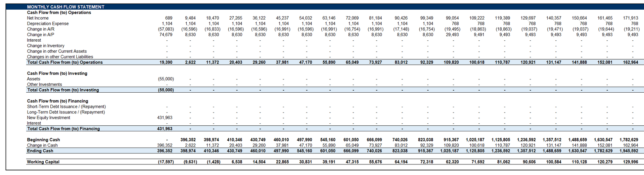This screenshot has width=644, height=175.
Task: Select Changes in other Current Liabilities label
Action: [60, 57]
